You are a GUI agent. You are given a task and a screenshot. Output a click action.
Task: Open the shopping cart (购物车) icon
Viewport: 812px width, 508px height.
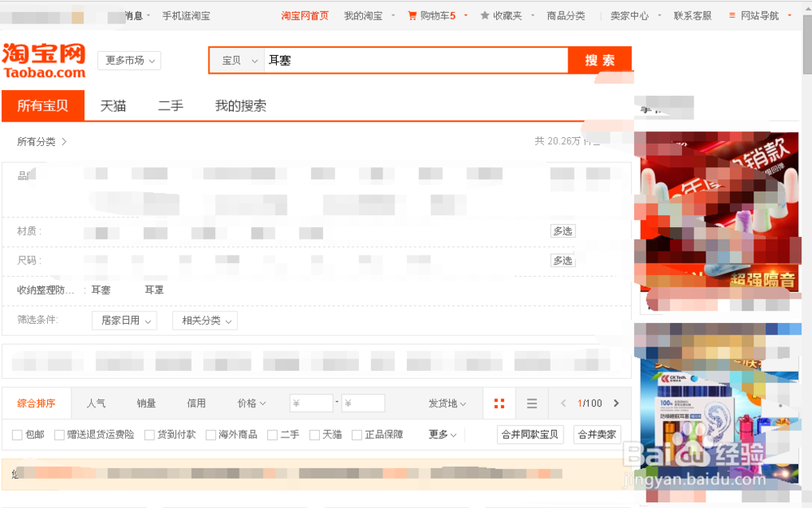click(414, 14)
